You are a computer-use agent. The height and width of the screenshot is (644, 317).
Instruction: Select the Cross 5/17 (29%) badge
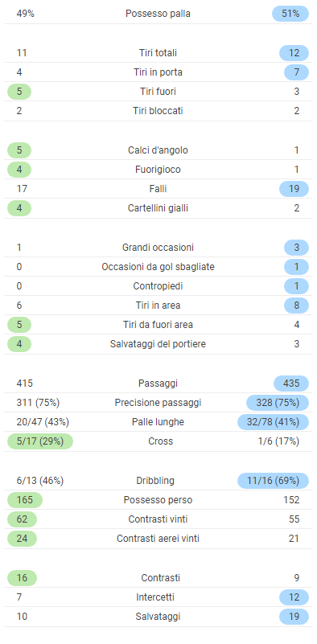pyautogui.click(x=40, y=441)
